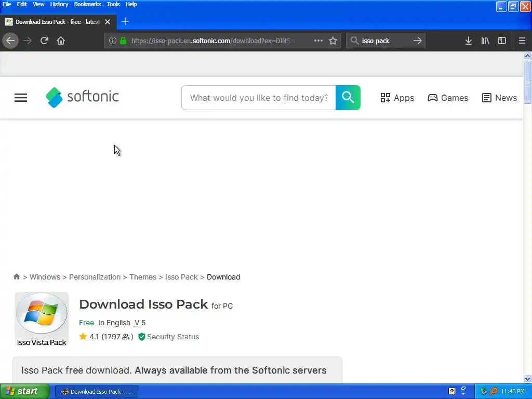Click the 11:45 PM system clock
The image size is (532, 399).
click(x=513, y=392)
